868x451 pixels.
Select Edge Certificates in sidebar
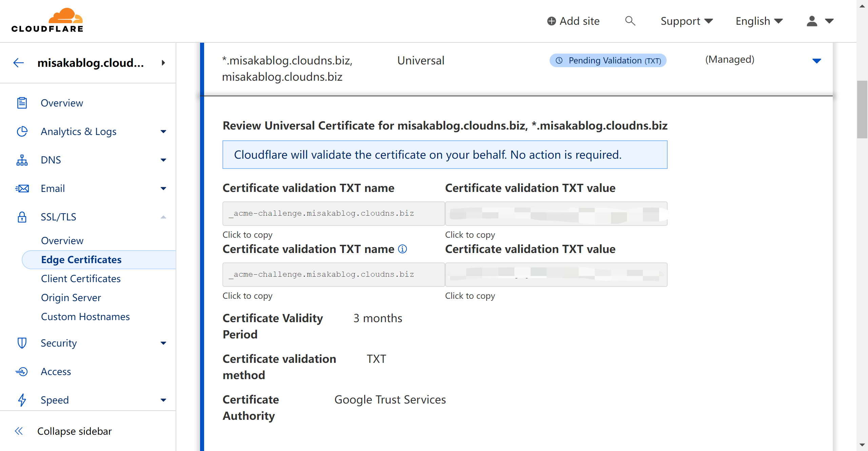pyautogui.click(x=99, y=259)
